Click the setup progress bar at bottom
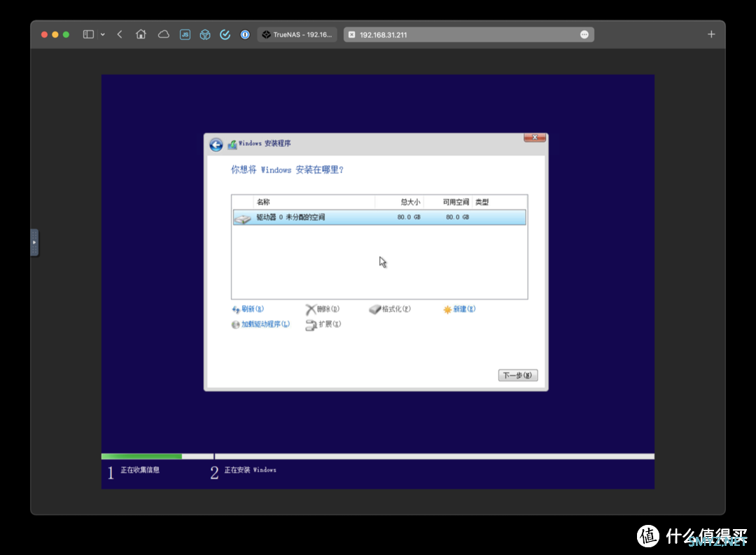 378,456
